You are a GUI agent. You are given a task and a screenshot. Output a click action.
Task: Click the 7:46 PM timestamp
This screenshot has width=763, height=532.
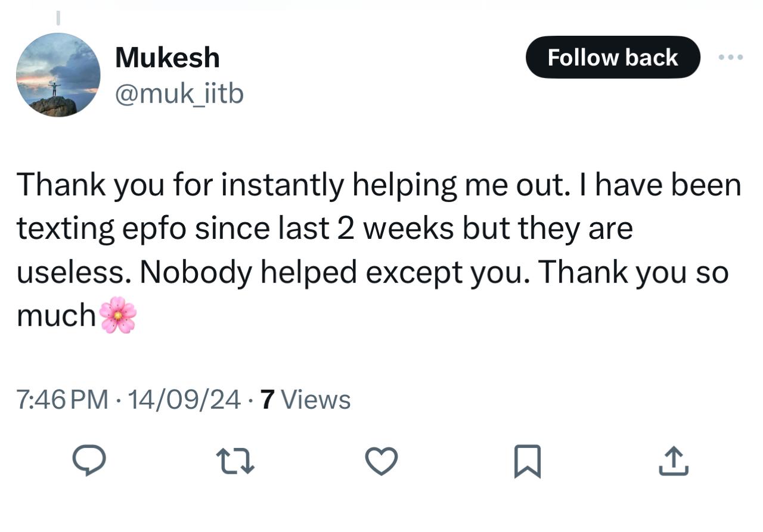click(63, 399)
